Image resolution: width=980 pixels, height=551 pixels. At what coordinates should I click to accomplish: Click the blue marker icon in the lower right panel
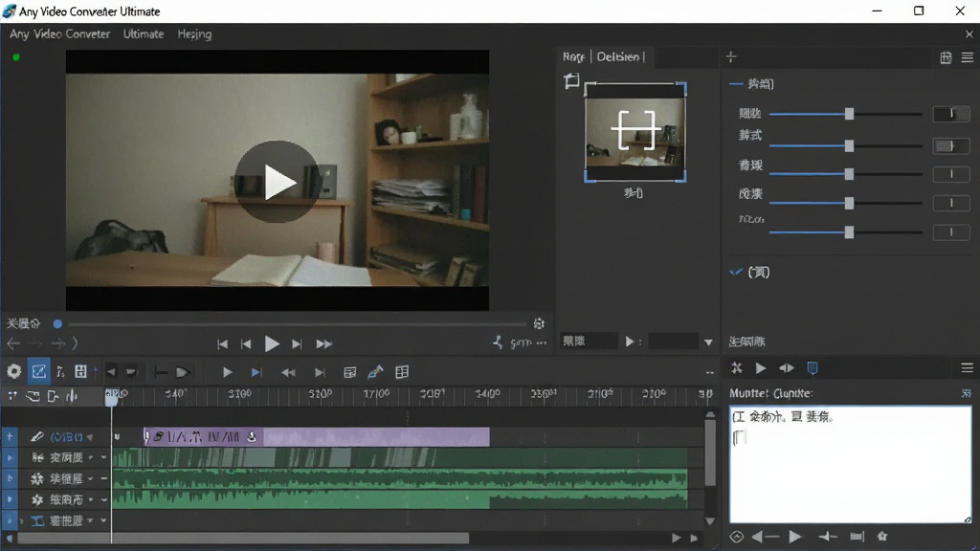813,368
